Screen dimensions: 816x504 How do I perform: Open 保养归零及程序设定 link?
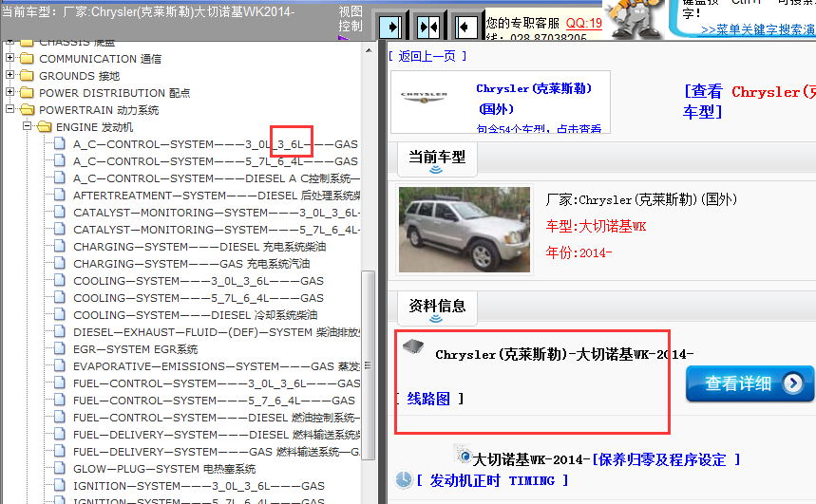click(x=666, y=459)
